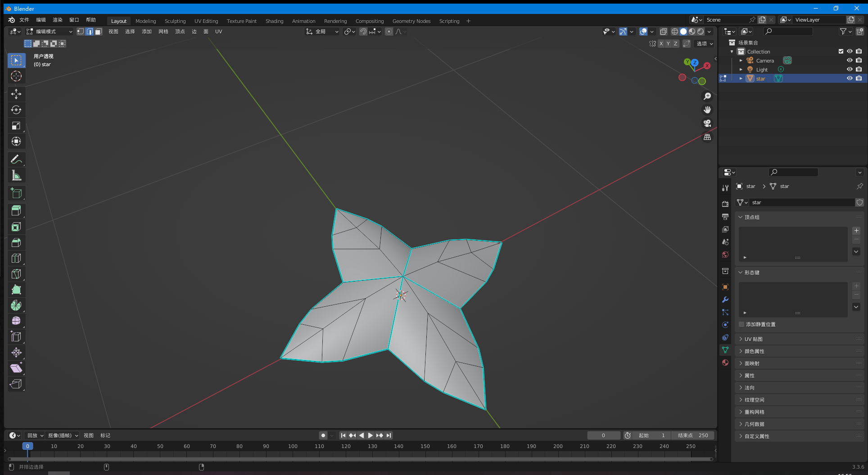Select the Scale tool

(16, 125)
